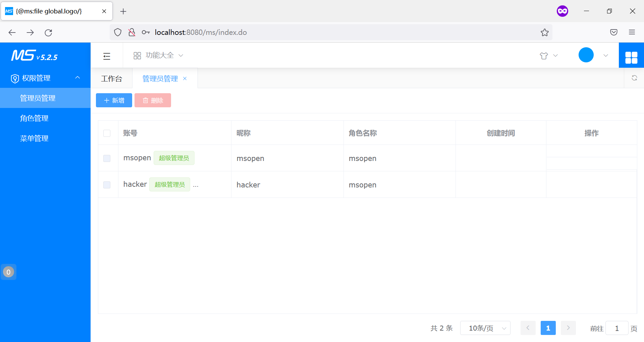The height and width of the screenshot is (342, 644).
Task: Switch to the 工作台 tab
Action: click(x=111, y=79)
